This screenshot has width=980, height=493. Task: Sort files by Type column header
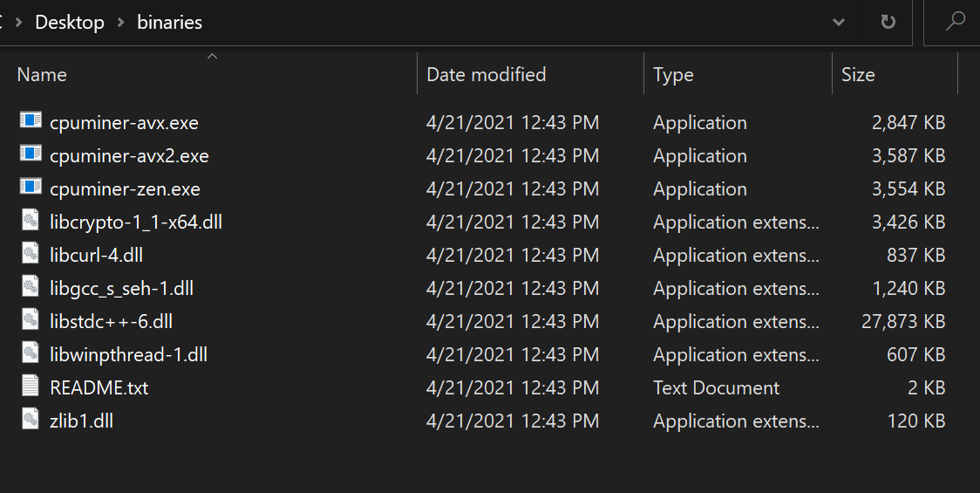point(673,75)
